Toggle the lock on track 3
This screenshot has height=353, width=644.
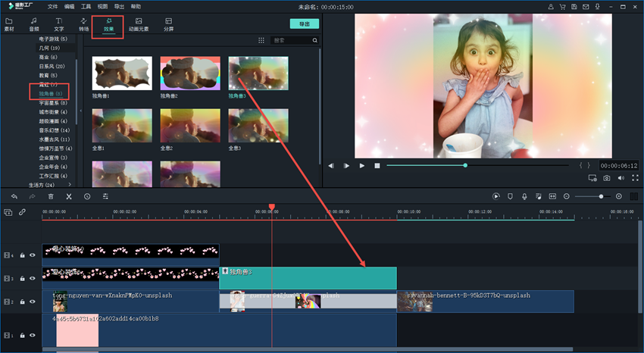pos(23,279)
